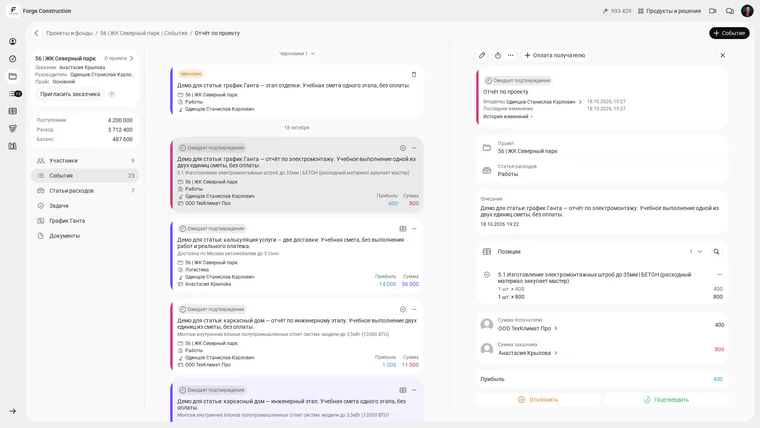Screen dimensions: 760x428
Task: Open the video camera icon in header
Action: click(712, 11)
